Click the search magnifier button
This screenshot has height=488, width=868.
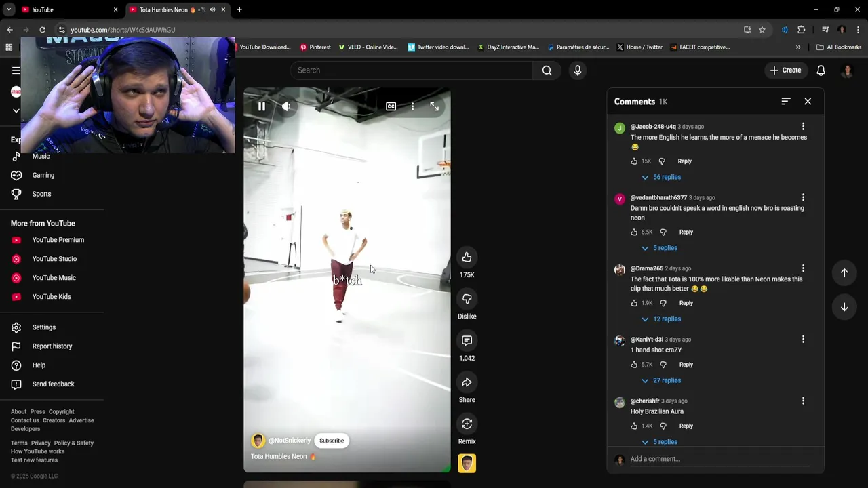tap(547, 70)
